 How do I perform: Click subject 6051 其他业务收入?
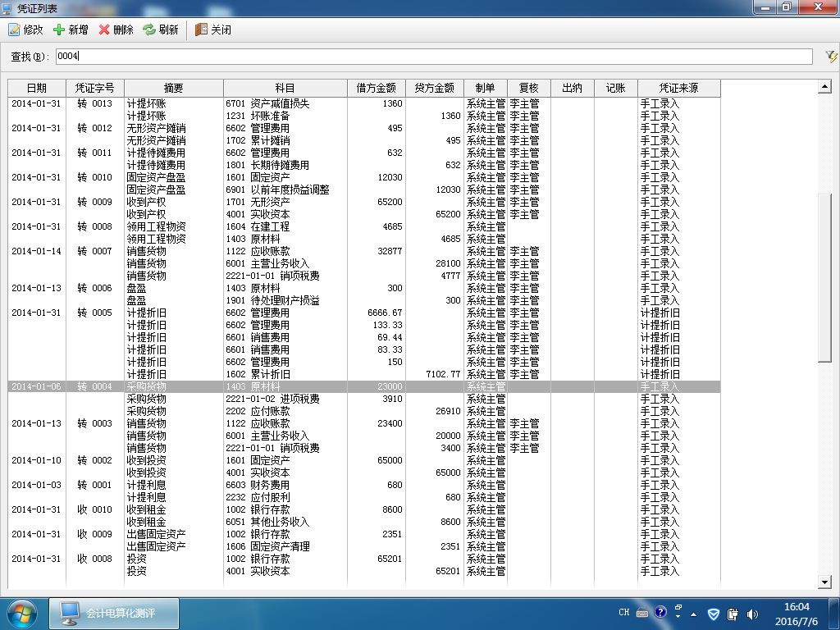coord(267,523)
